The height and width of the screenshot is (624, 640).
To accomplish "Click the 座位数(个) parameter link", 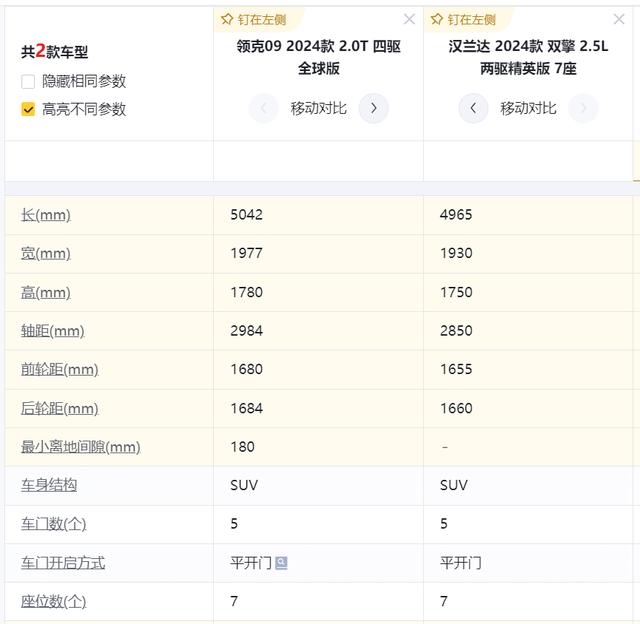I will coord(53,601).
